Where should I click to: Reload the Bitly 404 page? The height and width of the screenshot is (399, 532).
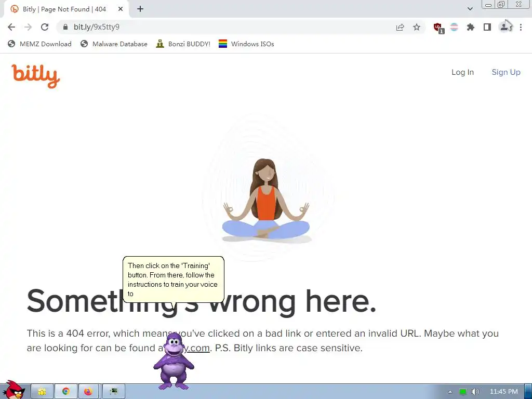click(x=45, y=27)
